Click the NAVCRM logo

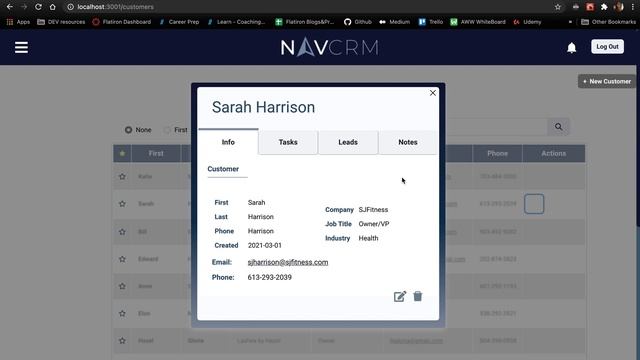(x=329, y=47)
